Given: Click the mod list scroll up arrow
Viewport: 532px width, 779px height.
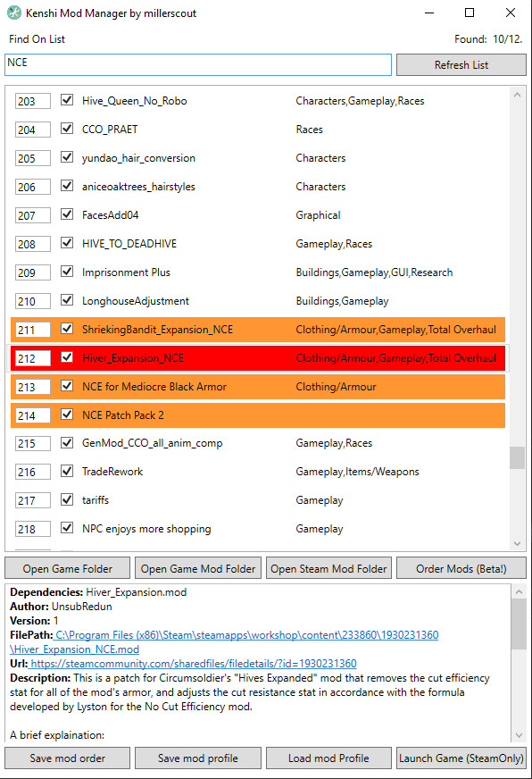Looking at the screenshot, I should point(517,95).
